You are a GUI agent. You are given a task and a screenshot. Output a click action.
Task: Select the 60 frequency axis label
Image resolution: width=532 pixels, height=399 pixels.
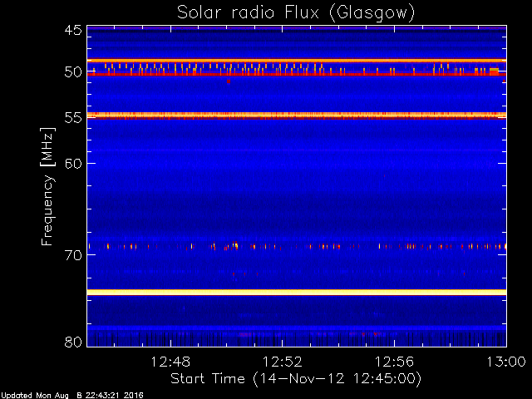coord(73,164)
